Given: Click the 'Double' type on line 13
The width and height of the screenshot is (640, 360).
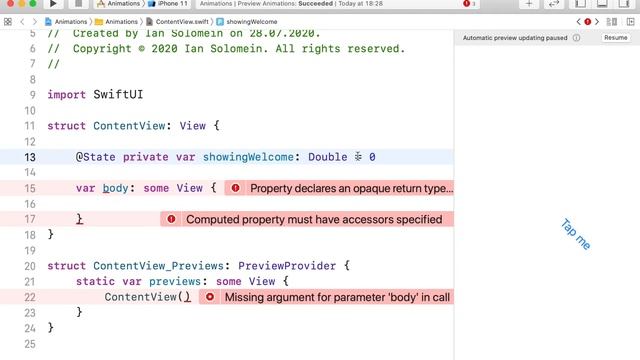Looking at the screenshot, I should (x=327, y=157).
